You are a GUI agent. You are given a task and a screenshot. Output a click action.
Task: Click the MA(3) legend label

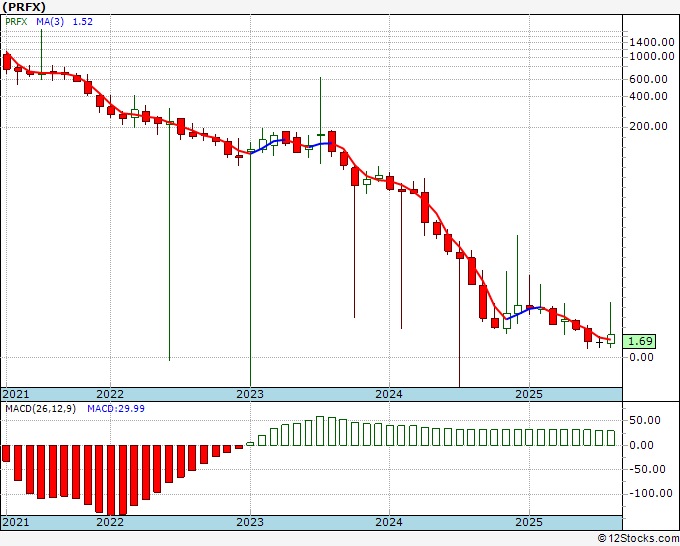(50, 22)
